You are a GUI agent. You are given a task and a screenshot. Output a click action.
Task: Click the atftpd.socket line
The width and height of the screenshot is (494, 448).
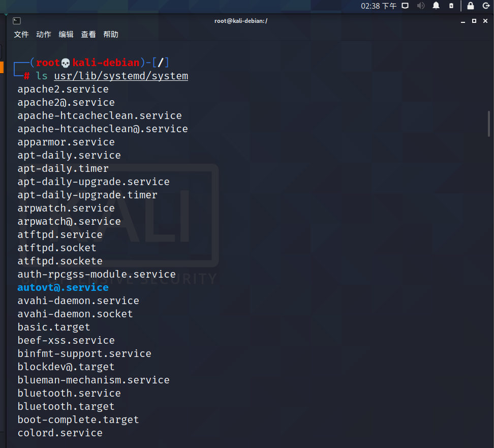click(57, 248)
